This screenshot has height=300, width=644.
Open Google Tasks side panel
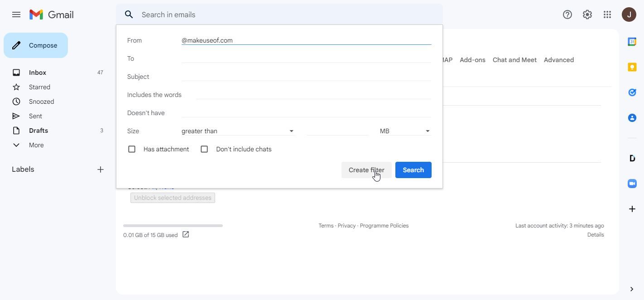coord(632,92)
